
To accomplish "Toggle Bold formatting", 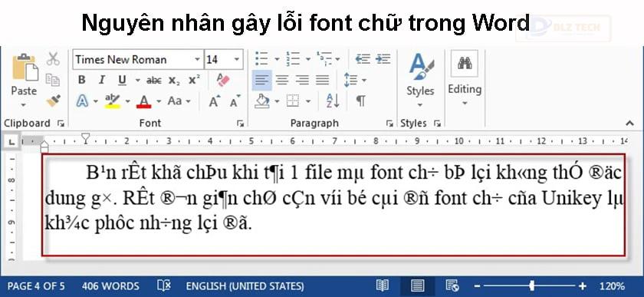I will [82, 80].
